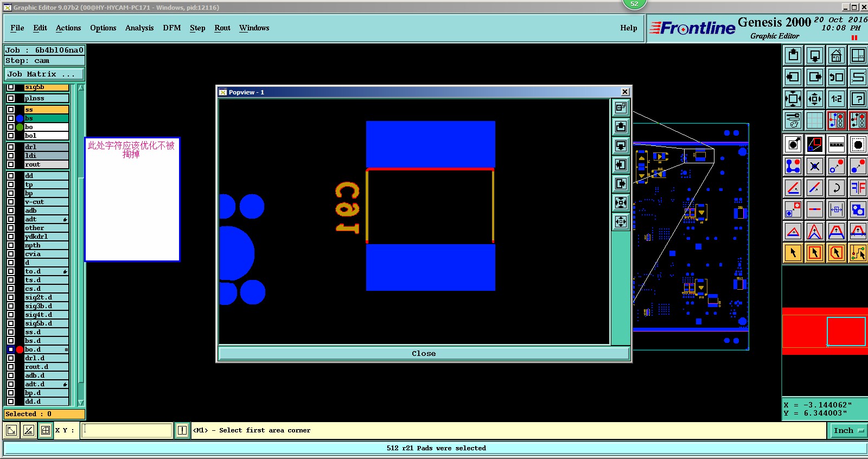Toggle the checkbox for layer rout
The image size is (868, 459).
tap(11, 164)
